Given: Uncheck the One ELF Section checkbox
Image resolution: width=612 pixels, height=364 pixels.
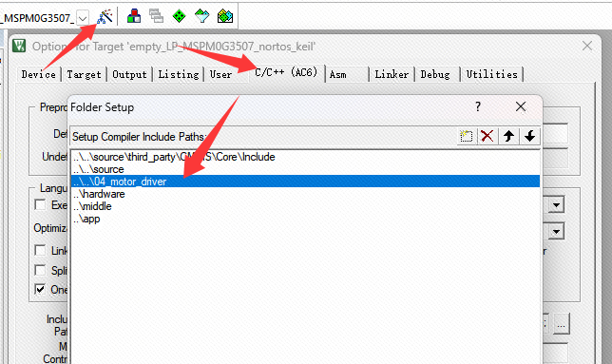Looking at the screenshot, I should 40,290.
